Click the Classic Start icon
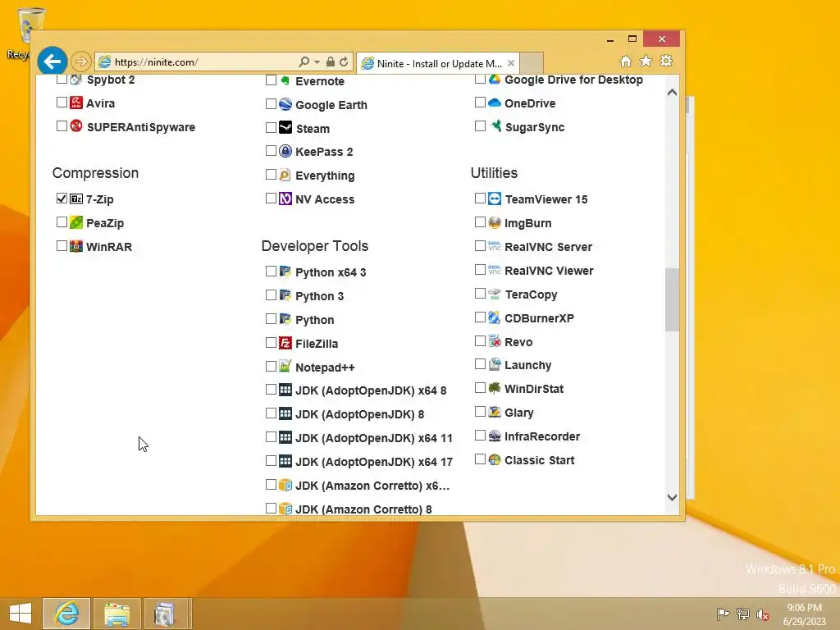Screen dimensions: 840x630 [x=495, y=459]
